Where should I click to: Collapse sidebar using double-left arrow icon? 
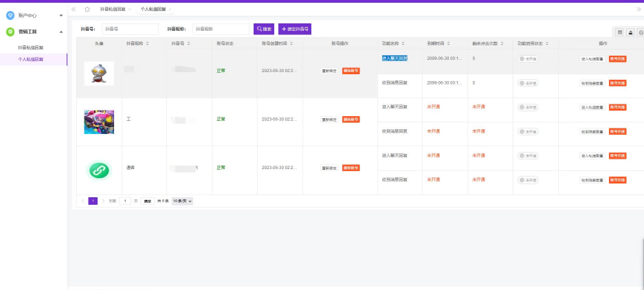coord(74,9)
